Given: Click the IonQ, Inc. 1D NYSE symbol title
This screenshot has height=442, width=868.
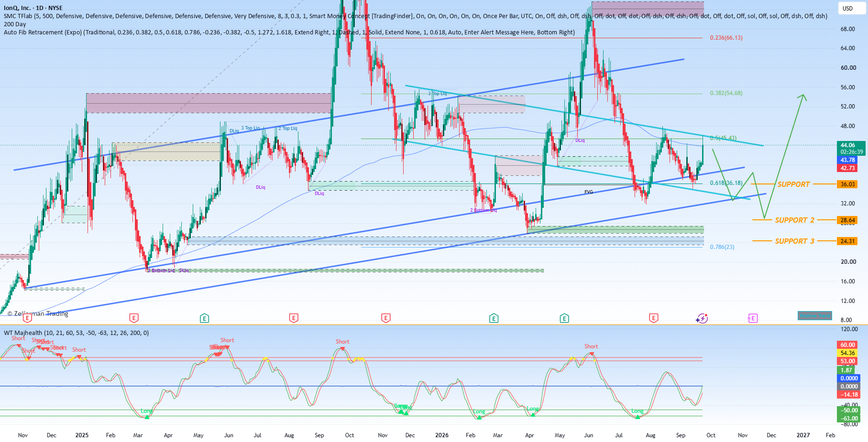Looking at the screenshot, I should [33, 8].
